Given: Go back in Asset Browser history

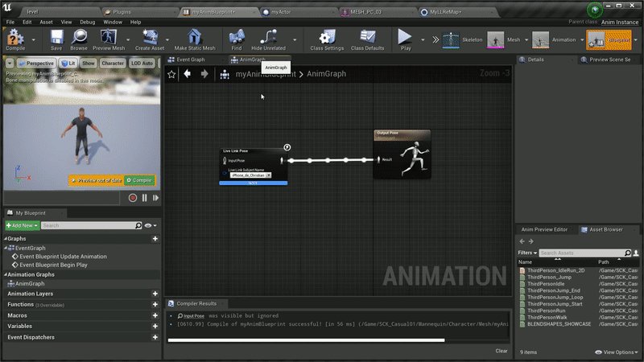Looking at the screenshot, I should pyautogui.click(x=522, y=241).
